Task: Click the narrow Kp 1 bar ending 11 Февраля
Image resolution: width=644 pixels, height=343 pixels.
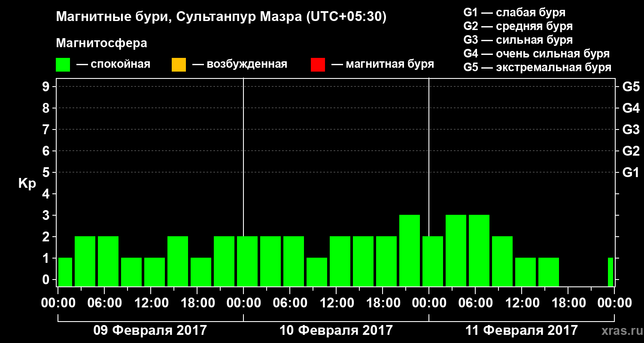Action: click(611, 272)
